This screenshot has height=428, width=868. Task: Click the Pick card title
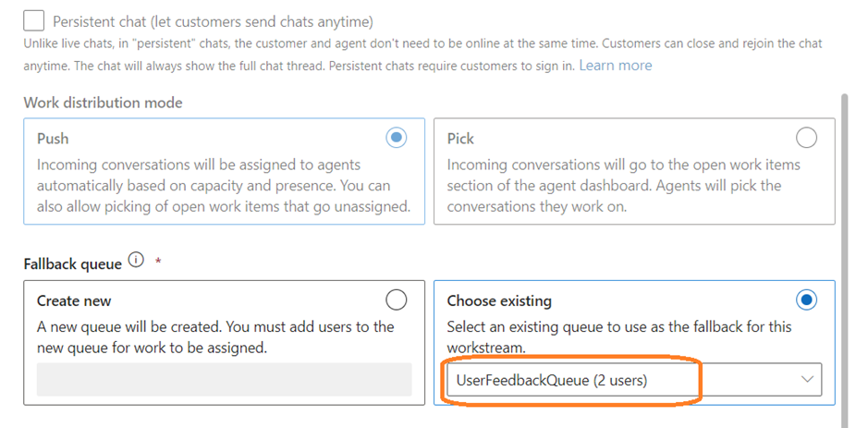pyautogui.click(x=460, y=139)
